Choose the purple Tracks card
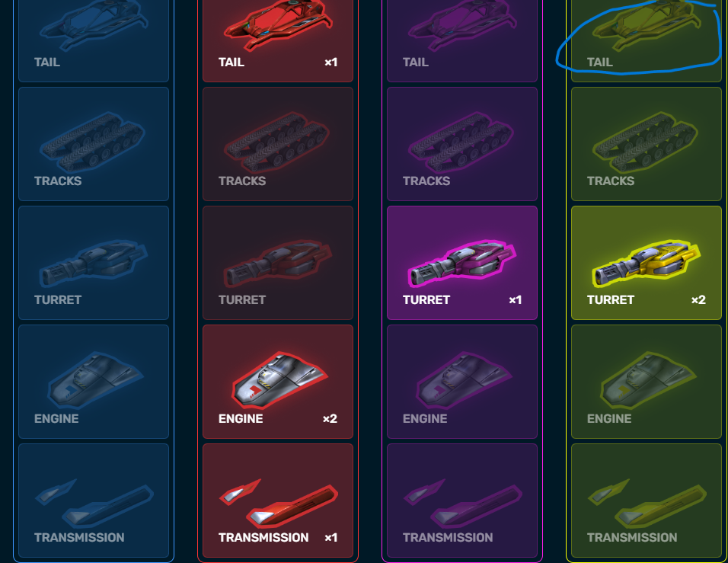Screen dimensions: 728x563 coord(462,144)
